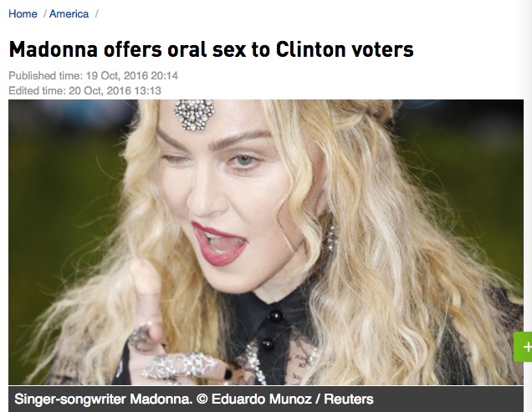
Task: Click the slash between Home and America
Action: [x=44, y=14]
